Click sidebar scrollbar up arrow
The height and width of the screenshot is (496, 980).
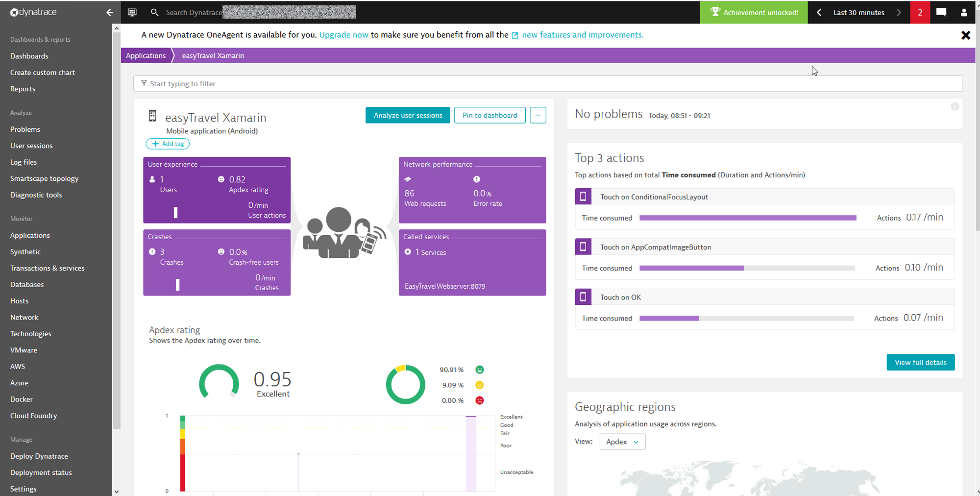coord(117,28)
